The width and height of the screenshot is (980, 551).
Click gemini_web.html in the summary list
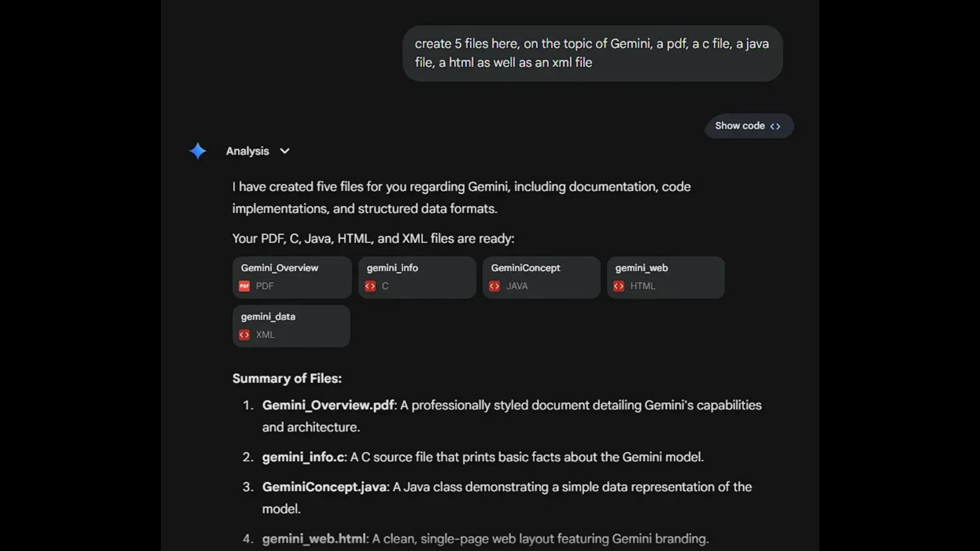(x=314, y=538)
